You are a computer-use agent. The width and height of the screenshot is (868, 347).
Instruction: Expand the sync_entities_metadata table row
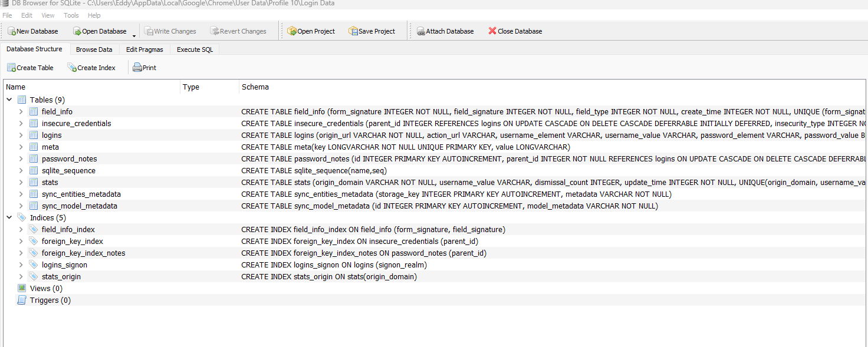tap(21, 194)
